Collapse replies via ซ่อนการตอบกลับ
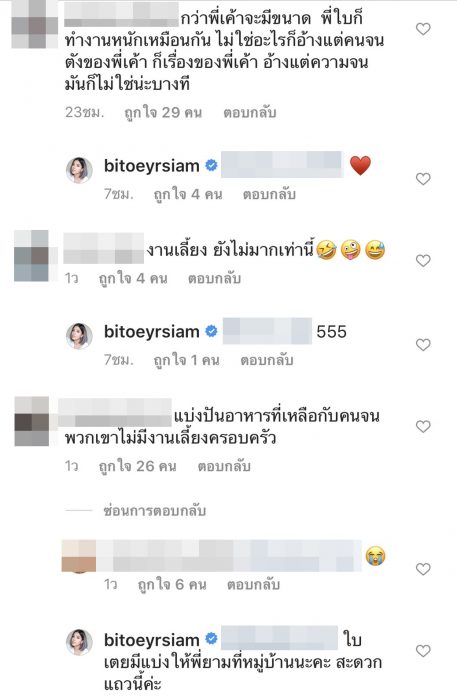This screenshot has width=457, height=696. click(154, 511)
